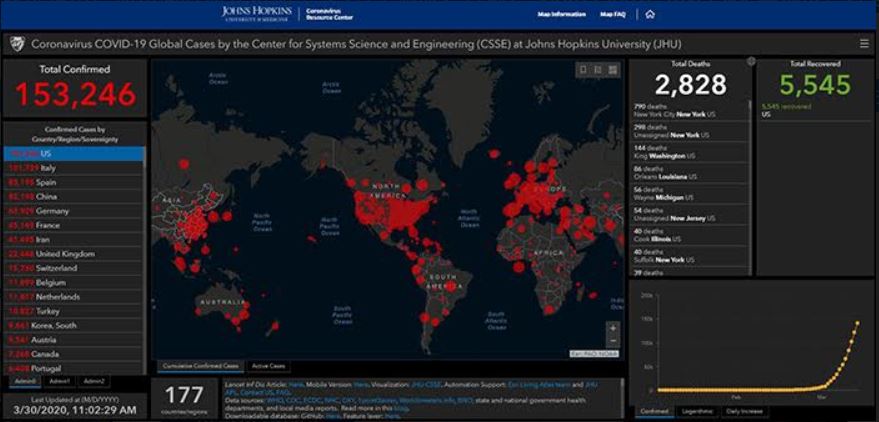Select United Kingdom in the country list
The width and height of the screenshot is (879, 422).
[74, 254]
